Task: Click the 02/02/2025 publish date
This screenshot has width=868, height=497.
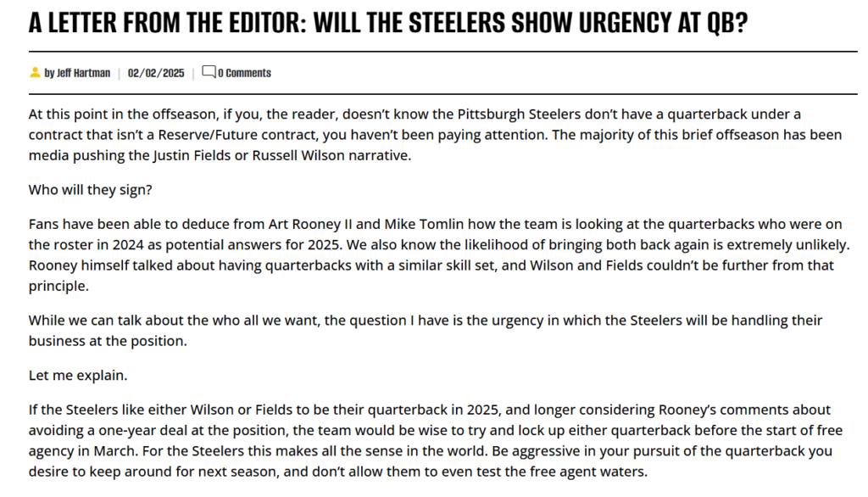Action: click(156, 73)
